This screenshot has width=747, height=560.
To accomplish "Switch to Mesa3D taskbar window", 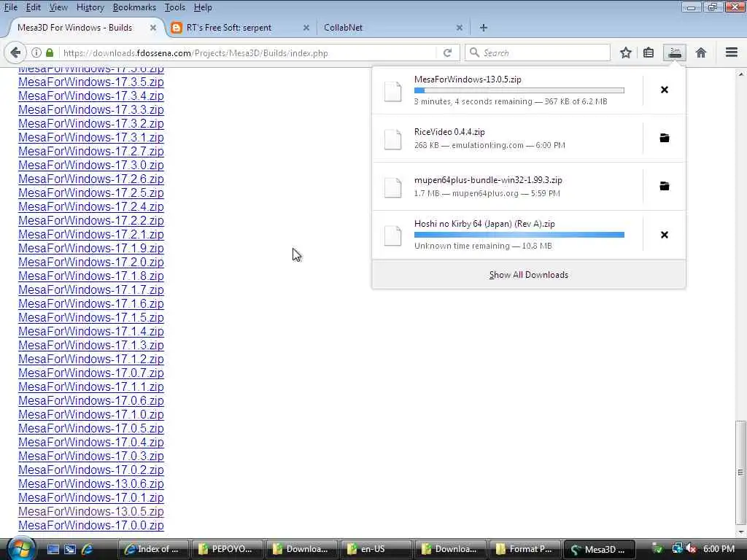I will (600, 549).
